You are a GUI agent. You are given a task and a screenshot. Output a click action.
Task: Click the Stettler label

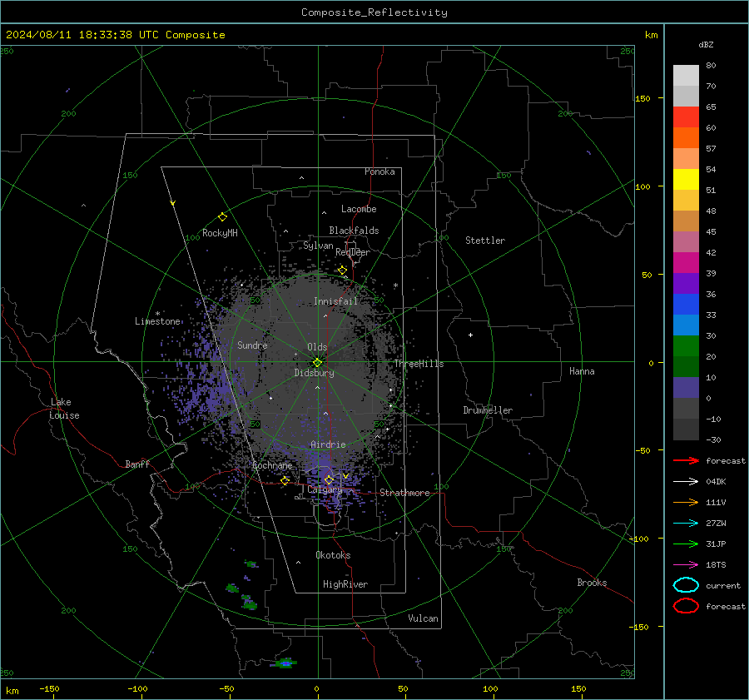(x=485, y=241)
